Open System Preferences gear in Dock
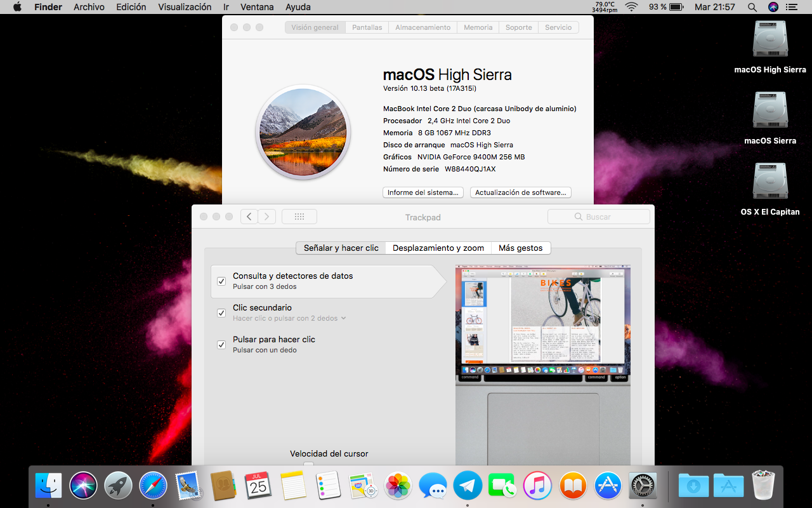The height and width of the screenshot is (508, 812). click(x=643, y=486)
